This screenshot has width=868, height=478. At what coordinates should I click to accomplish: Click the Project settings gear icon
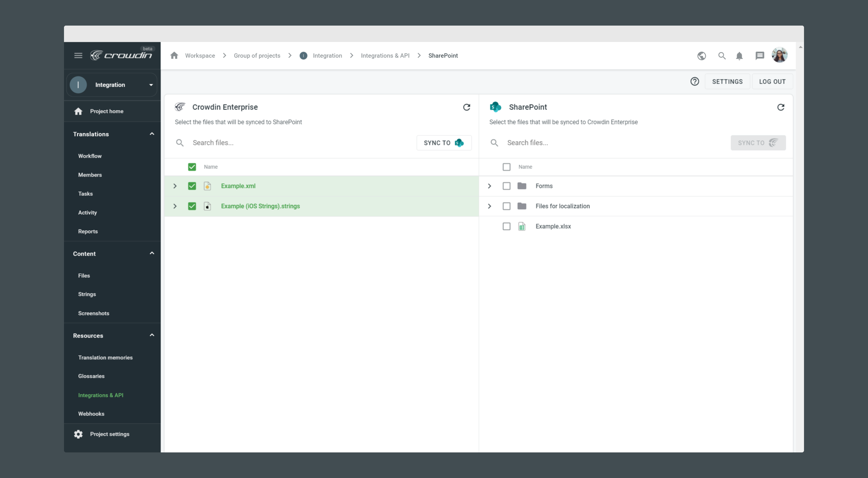pyautogui.click(x=78, y=434)
